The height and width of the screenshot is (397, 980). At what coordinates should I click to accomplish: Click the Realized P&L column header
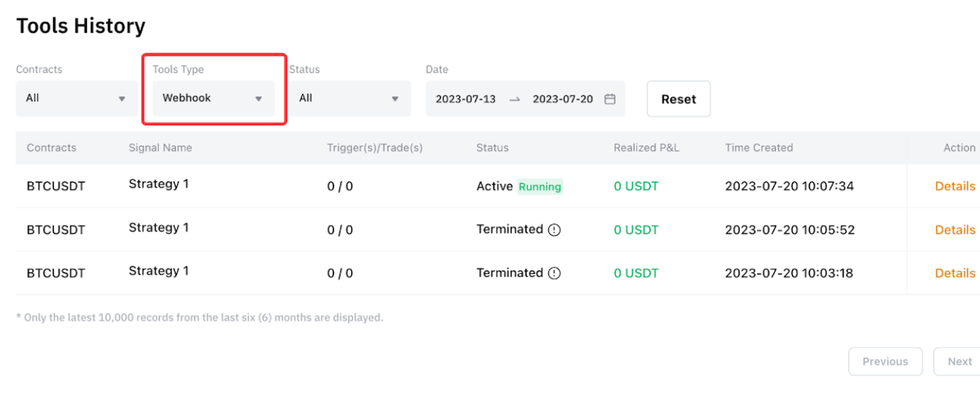646,148
